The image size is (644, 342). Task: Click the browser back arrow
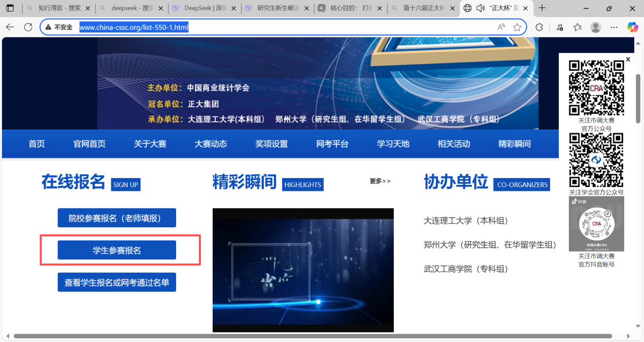[x=10, y=27]
